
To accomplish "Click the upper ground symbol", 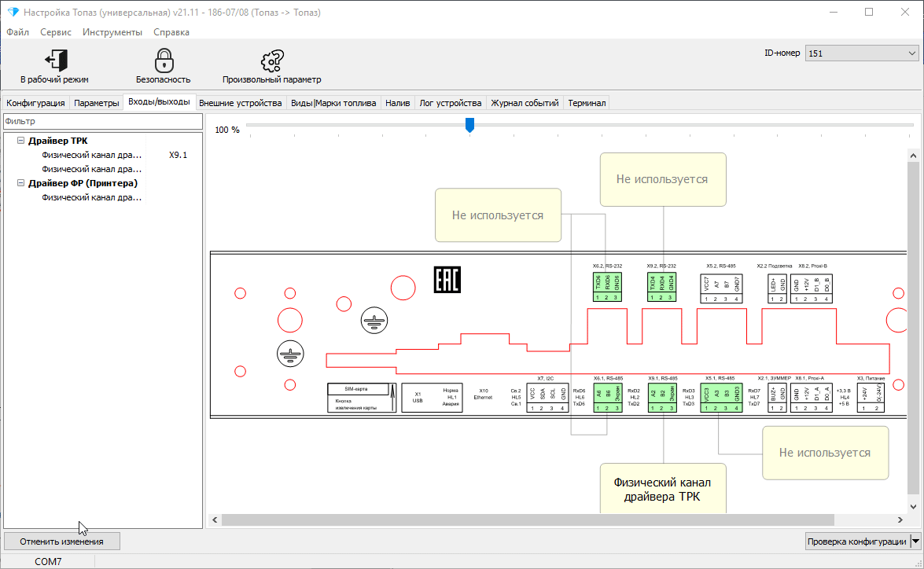I will click(x=374, y=321).
